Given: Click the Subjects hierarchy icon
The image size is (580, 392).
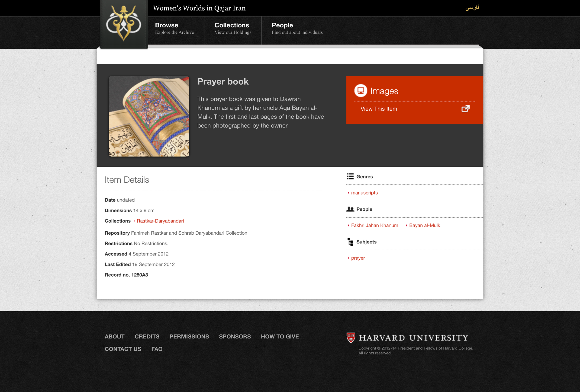Looking at the screenshot, I should pyautogui.click(x=350, y=242).
